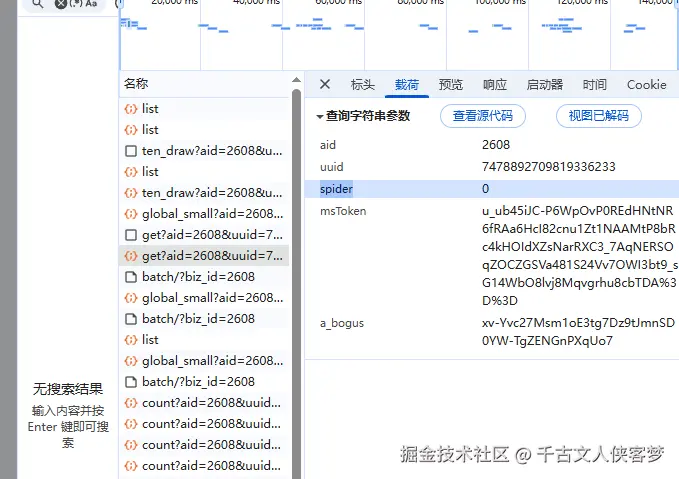The image size is (679, 479).
Task: Click the search magnifier icon in the search panel
Action: click(x=38, y=4)
